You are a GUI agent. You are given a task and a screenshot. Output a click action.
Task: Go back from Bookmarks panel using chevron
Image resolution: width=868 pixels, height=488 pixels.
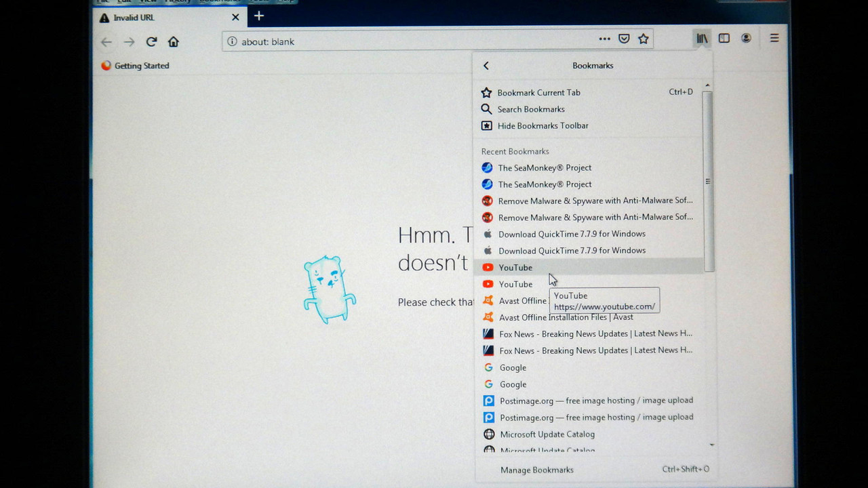(486, 66)
